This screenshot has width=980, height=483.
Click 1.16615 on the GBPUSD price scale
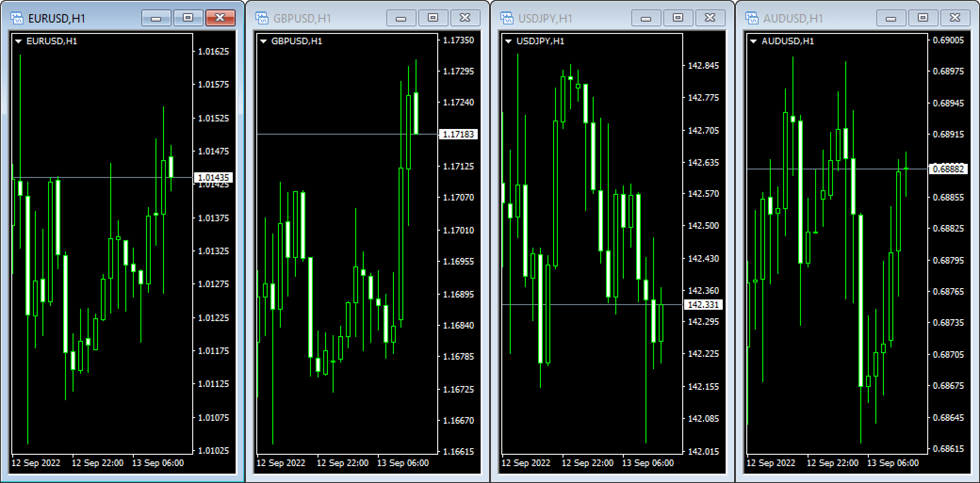458,451
